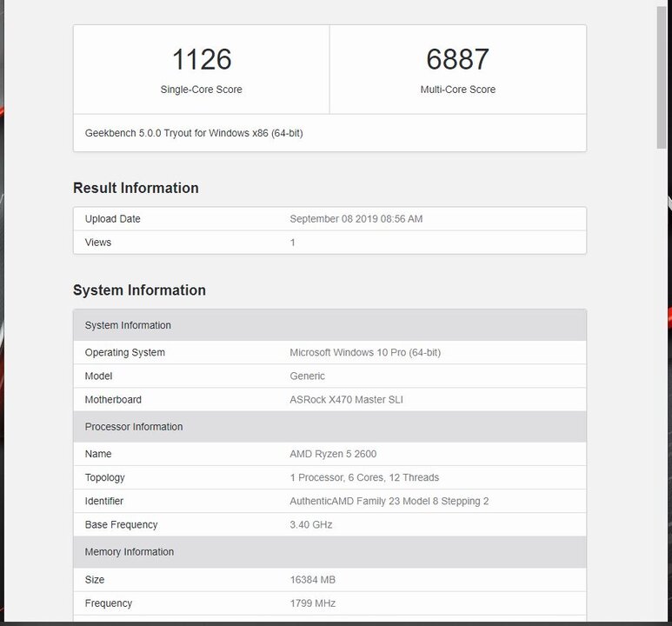Select the date 'September 08 2019 08:56 AM'
672x626 pixels.
pyautogui.click(x=356, y=219)
